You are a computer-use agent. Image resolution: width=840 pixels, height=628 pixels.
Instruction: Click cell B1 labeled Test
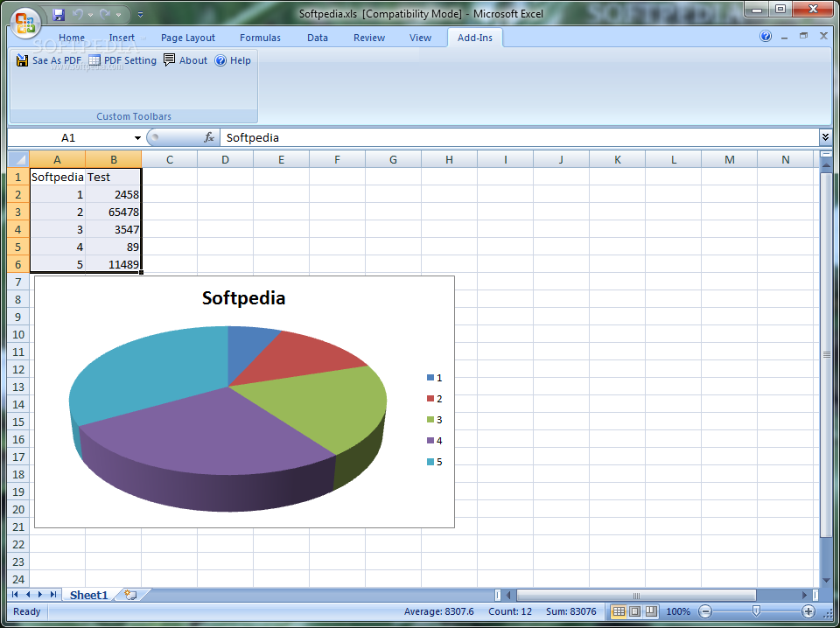pyautogui.click(x=114, y=178)
